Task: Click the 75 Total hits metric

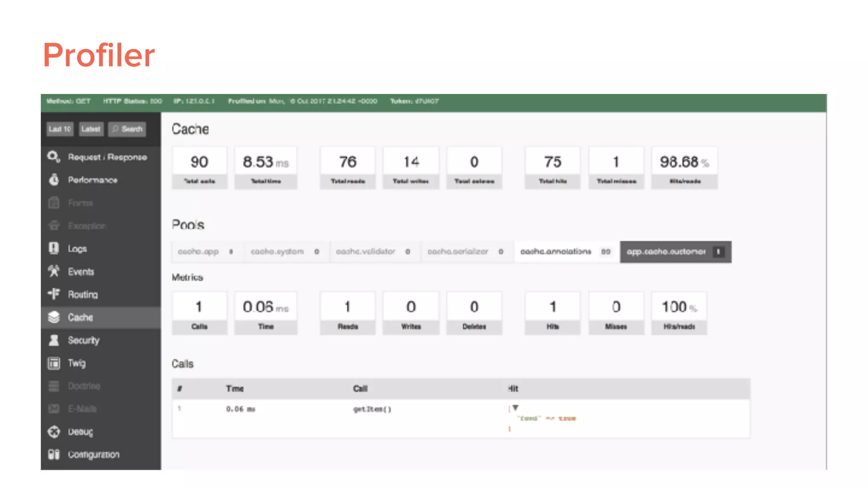Action: click(x=552, y=168)
